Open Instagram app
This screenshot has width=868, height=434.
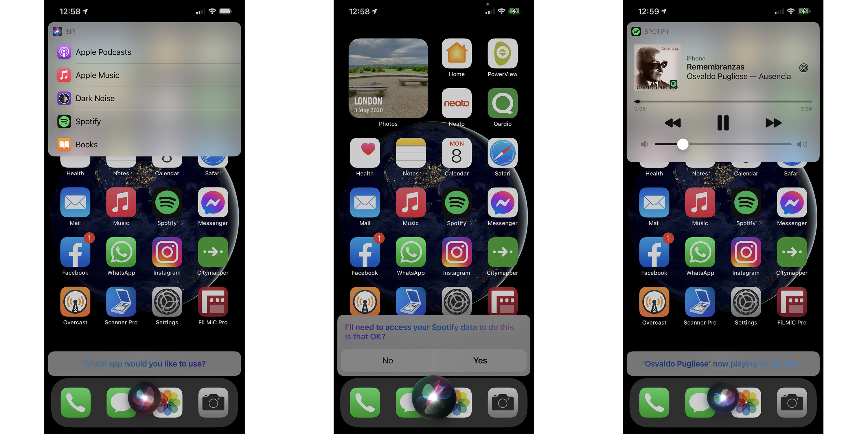[456, 256]
